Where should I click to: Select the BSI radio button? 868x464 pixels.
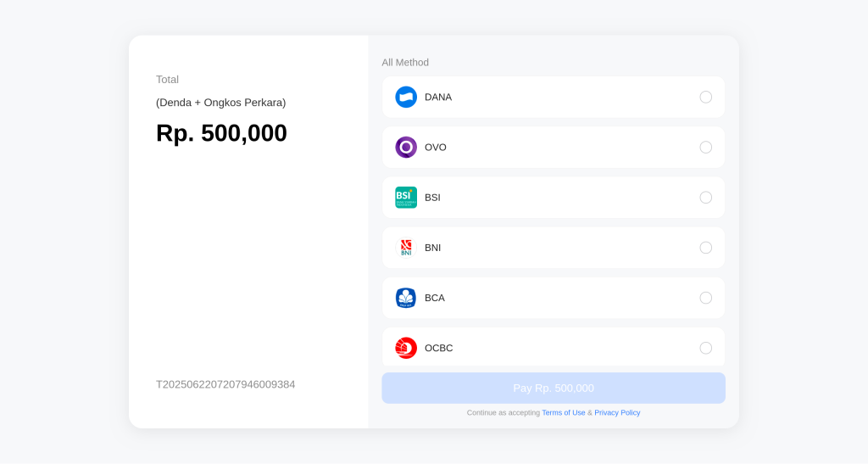coord(705,197)
